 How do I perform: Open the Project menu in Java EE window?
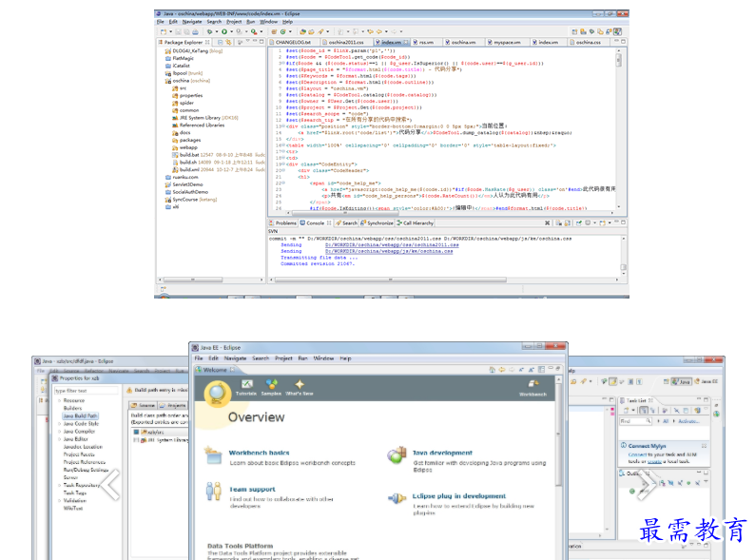(283, 358)
